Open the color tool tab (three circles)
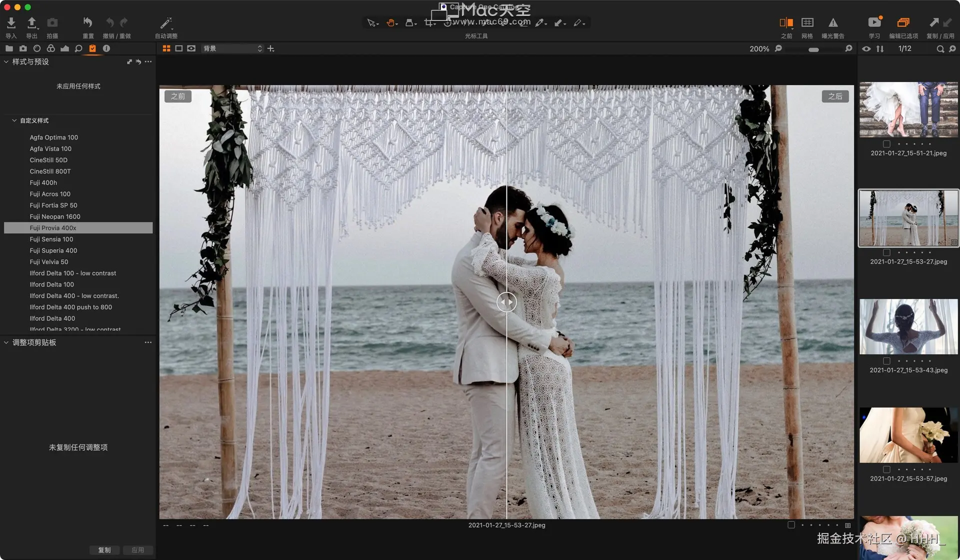Screen dimensions: 960x560 (50, 48)
